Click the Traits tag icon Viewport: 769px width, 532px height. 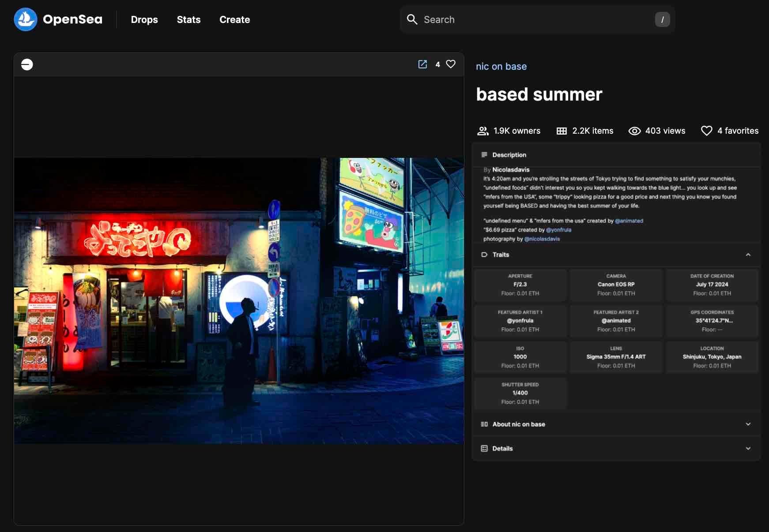point(485,255)
